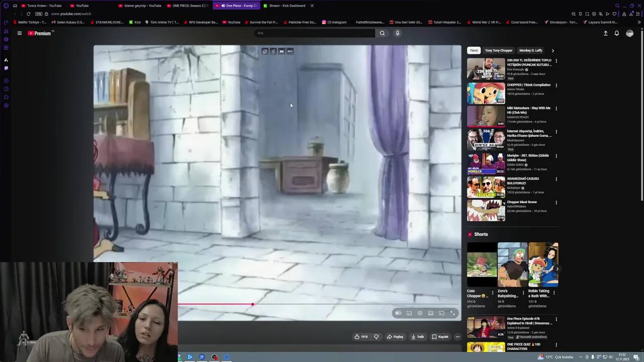Click the YouTube search magnifier button
Image resolution: width=644 pixels, height=362 pixels.
tap(382, 33)
